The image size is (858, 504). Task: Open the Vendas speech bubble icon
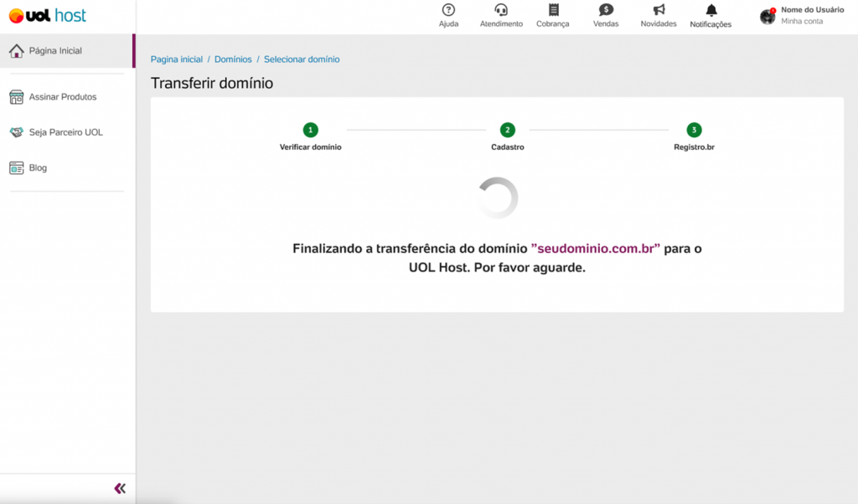click(x=606, y=10)
